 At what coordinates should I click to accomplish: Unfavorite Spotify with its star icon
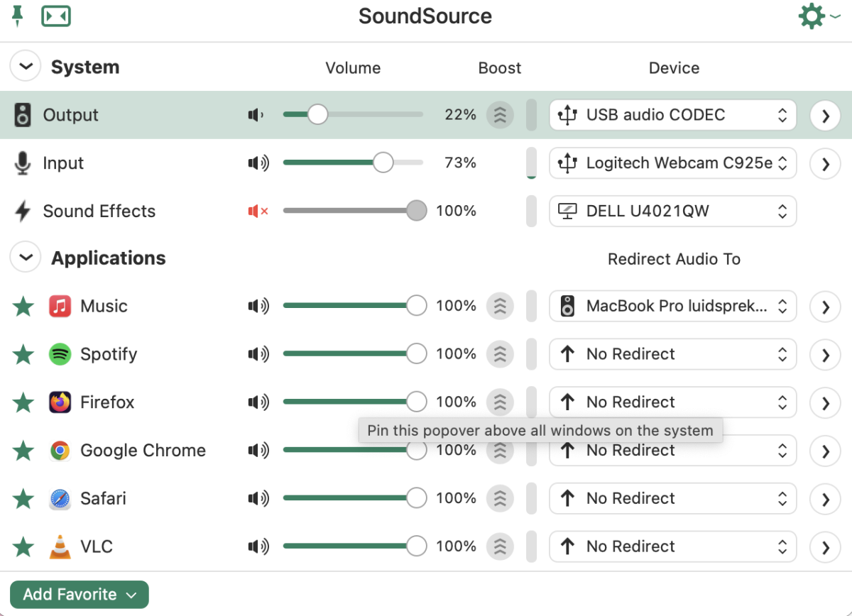click(x=23, y=354)
